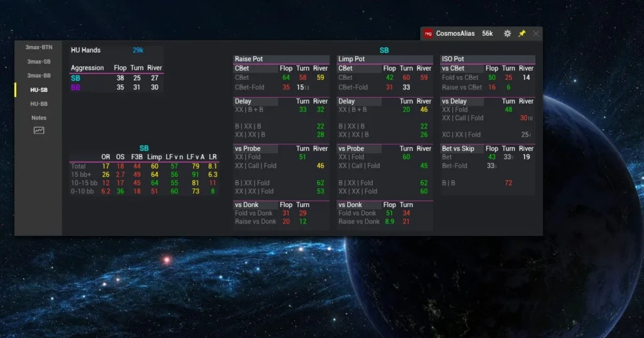Click the Limp Pot section header
This screenshot has height=338, width=644.
click(385, 59)
